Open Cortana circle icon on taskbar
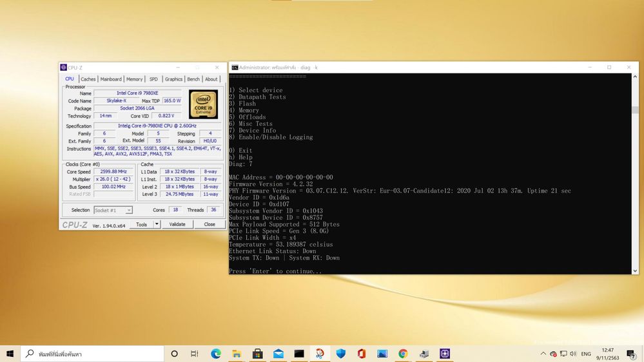Screen dimensions: 644x362 coord(174,354)
